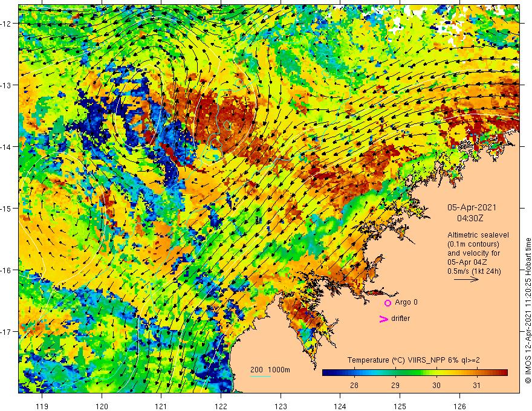The image size is (532, 411).
Task: Click the temperature color bar at 31
Action: (x=477, y=373)
